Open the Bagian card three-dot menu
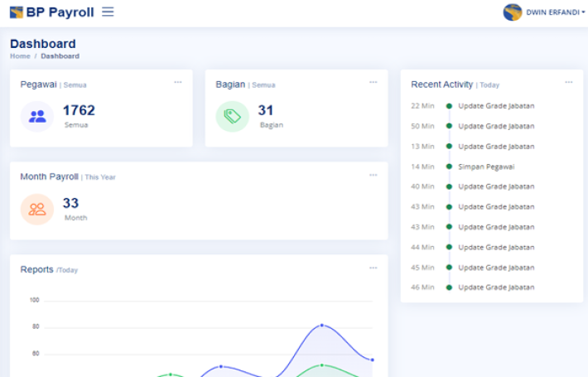Viewport: 588px width, 377px height. 373,82
